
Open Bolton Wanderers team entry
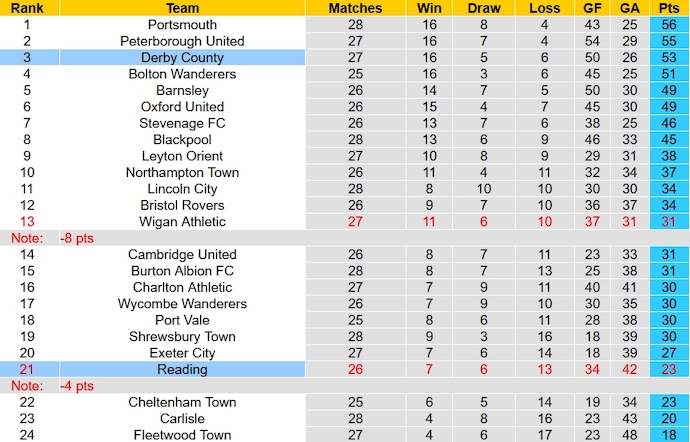point(182,74)
